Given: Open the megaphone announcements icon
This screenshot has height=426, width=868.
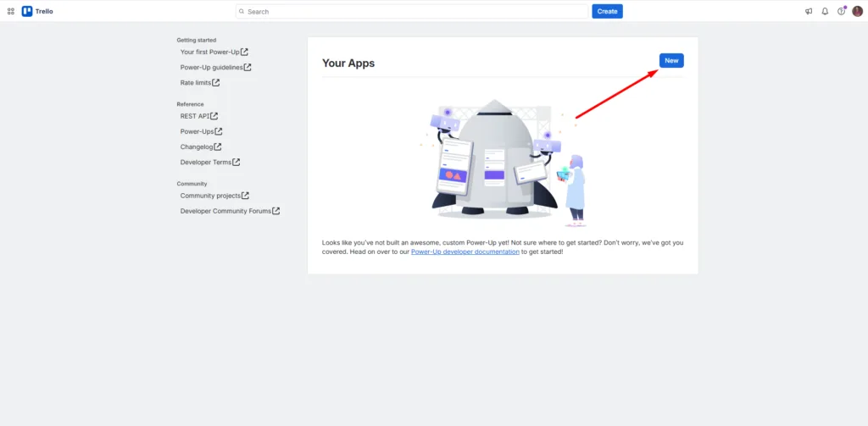Looking at the screenshot, I should [809, 11].
